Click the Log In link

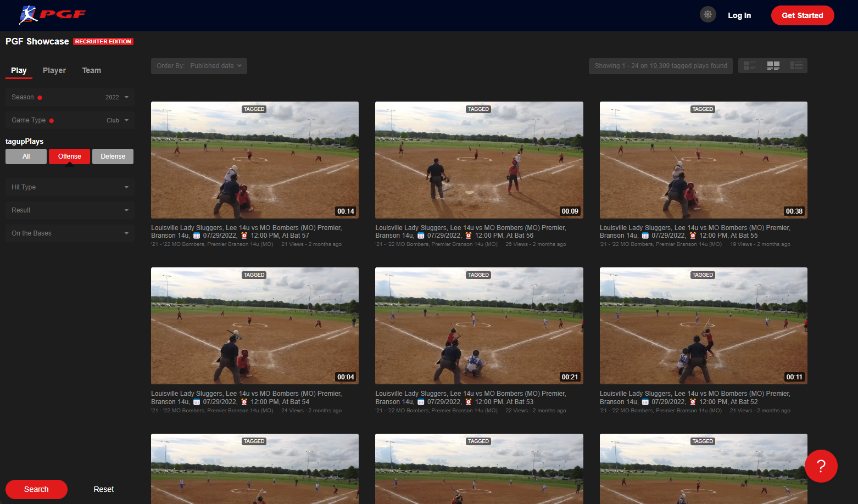click(x=739, y=15)
